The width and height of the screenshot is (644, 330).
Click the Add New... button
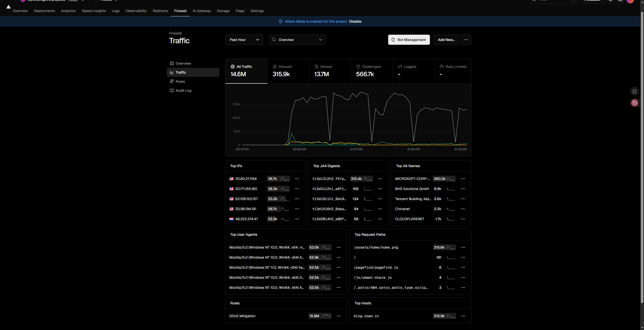(x=446, y=40)
